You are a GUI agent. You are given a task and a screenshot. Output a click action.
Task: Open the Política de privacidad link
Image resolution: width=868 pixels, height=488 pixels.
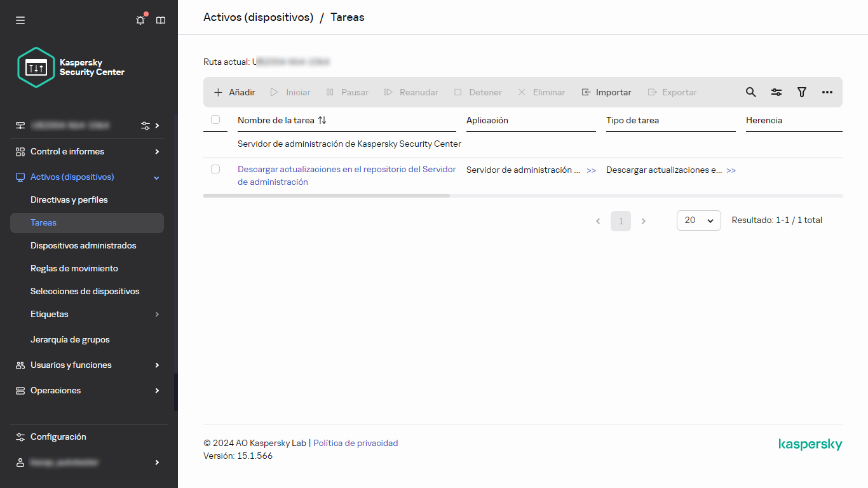[x=355, y=443]
